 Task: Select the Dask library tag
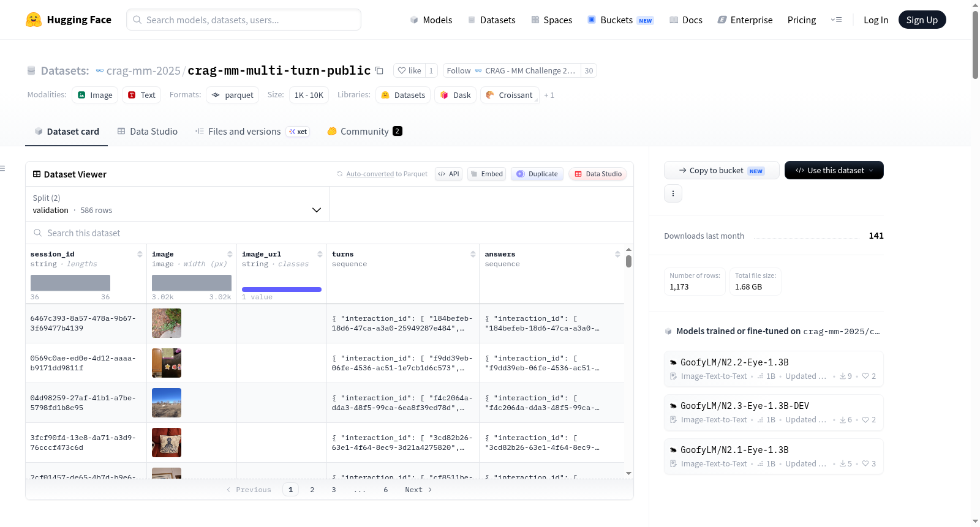[455, 95]
